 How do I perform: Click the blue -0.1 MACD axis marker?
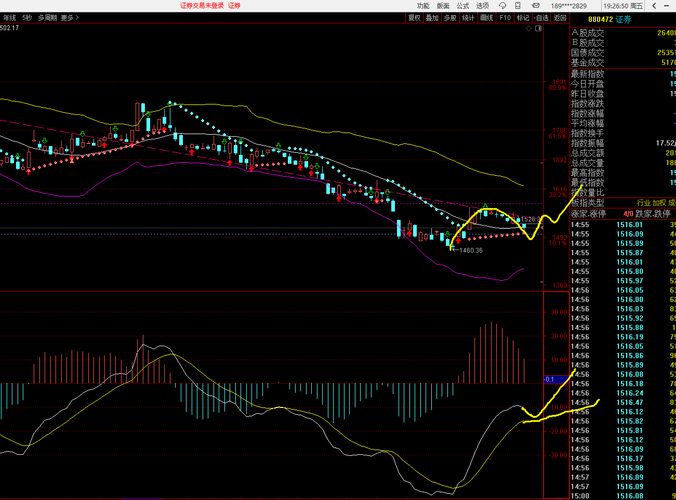coord(550,379)
